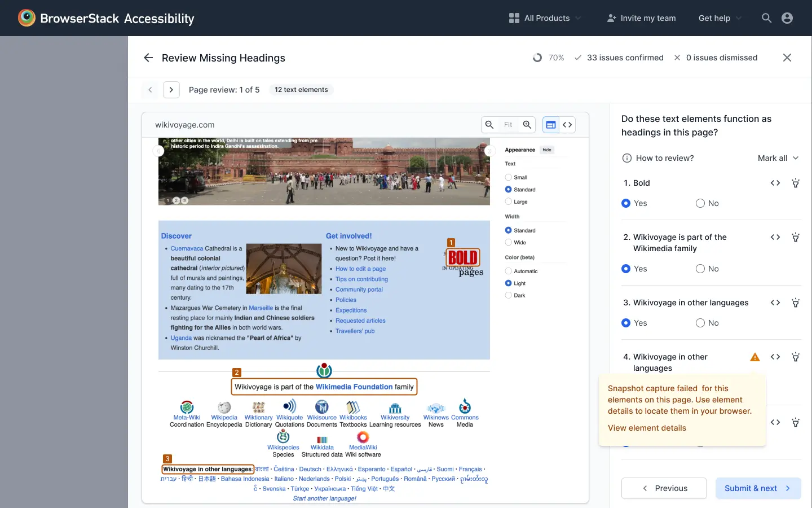
Task: Click the warning icon on item 4
Action: pyautogui.click(x=755, y=357)
